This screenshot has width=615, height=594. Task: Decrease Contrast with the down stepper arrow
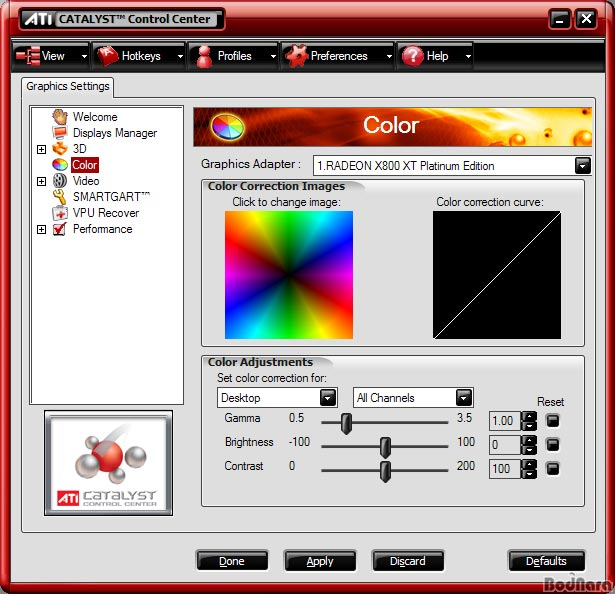(529, 474)
